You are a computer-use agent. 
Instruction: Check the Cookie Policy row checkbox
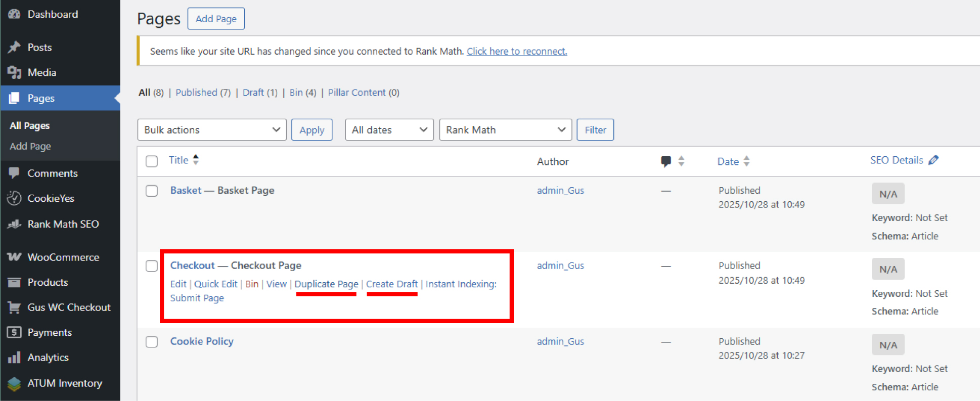click(x=152, y=342)
